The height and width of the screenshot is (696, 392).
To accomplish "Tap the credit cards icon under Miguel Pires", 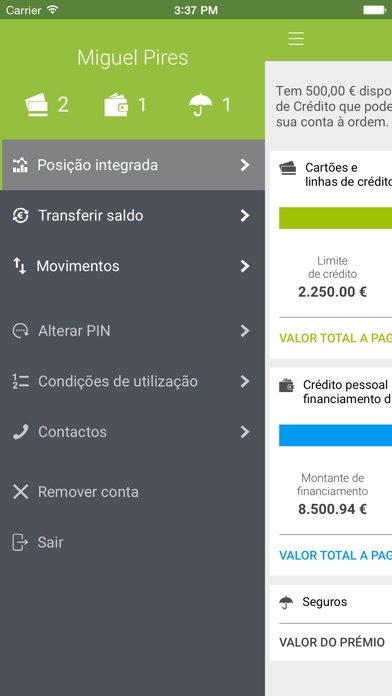I will 37,105.
